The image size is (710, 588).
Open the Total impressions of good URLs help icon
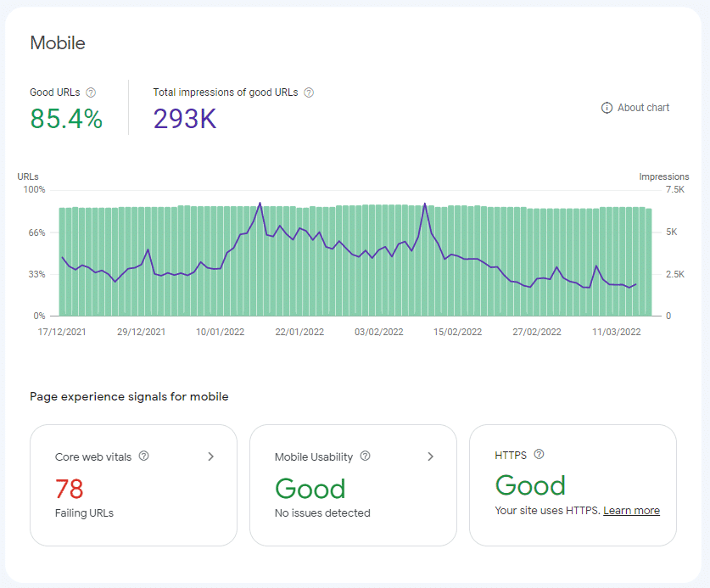309,92
